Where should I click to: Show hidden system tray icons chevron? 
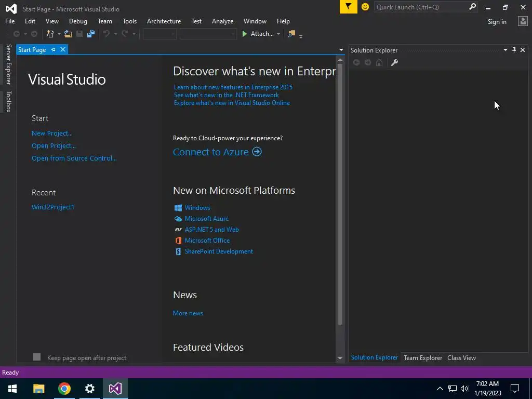point(440,389)
